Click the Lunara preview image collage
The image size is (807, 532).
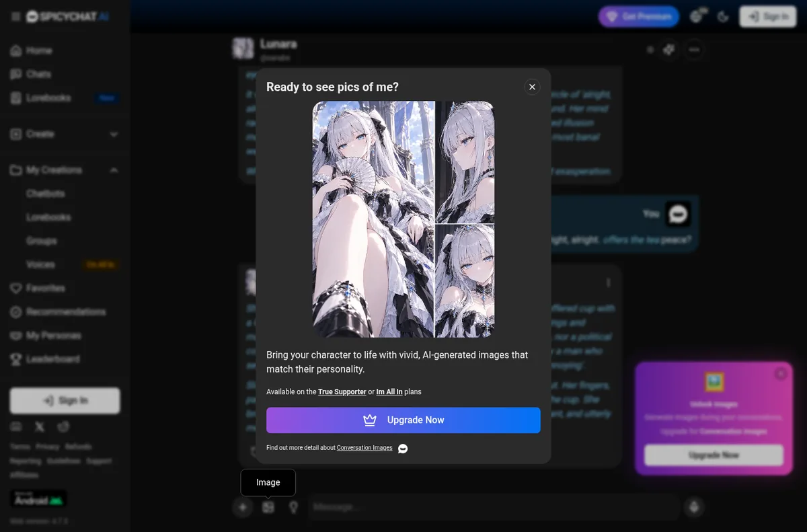(403, 219)
